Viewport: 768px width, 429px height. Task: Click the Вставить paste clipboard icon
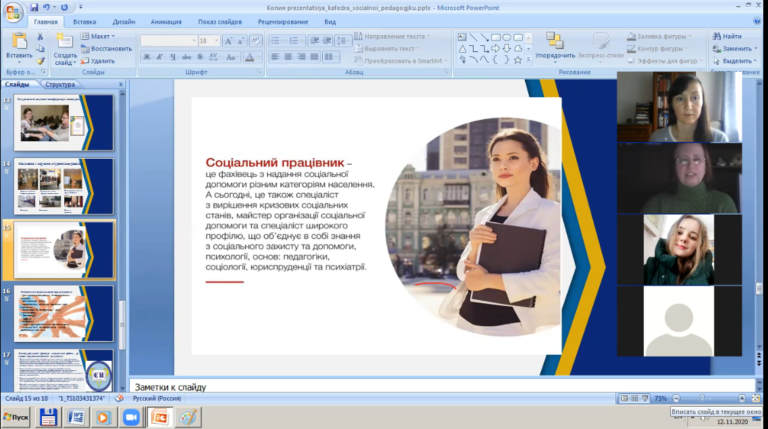tap(19, 42)
